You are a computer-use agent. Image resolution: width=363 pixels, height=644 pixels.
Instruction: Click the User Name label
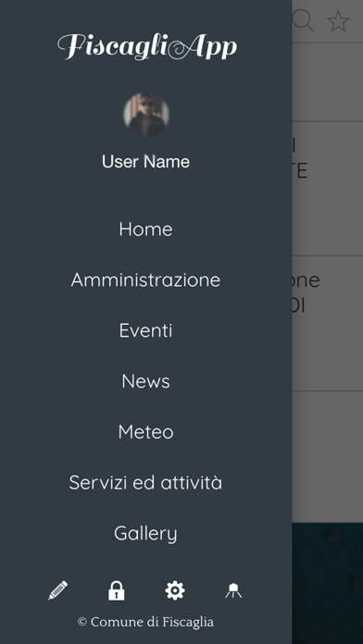pyautogui.click(x=146, y=161)
